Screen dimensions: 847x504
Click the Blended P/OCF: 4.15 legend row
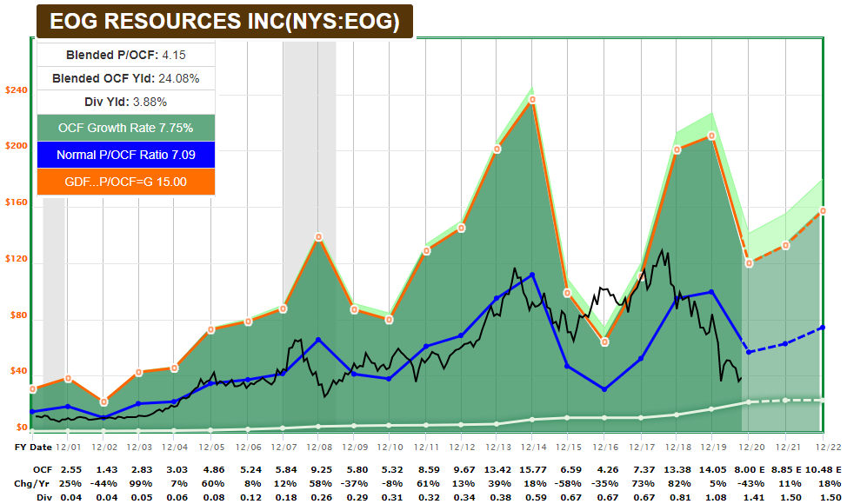click(x=126, y=55)
